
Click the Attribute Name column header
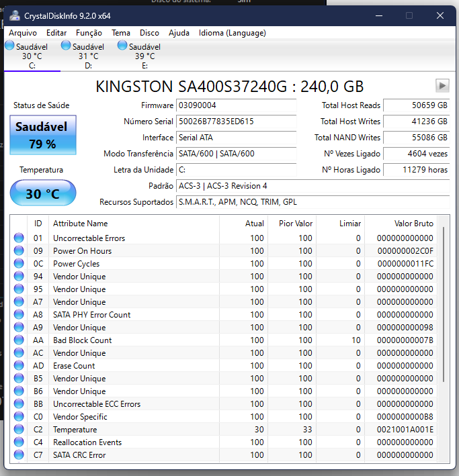pos(134,224)
